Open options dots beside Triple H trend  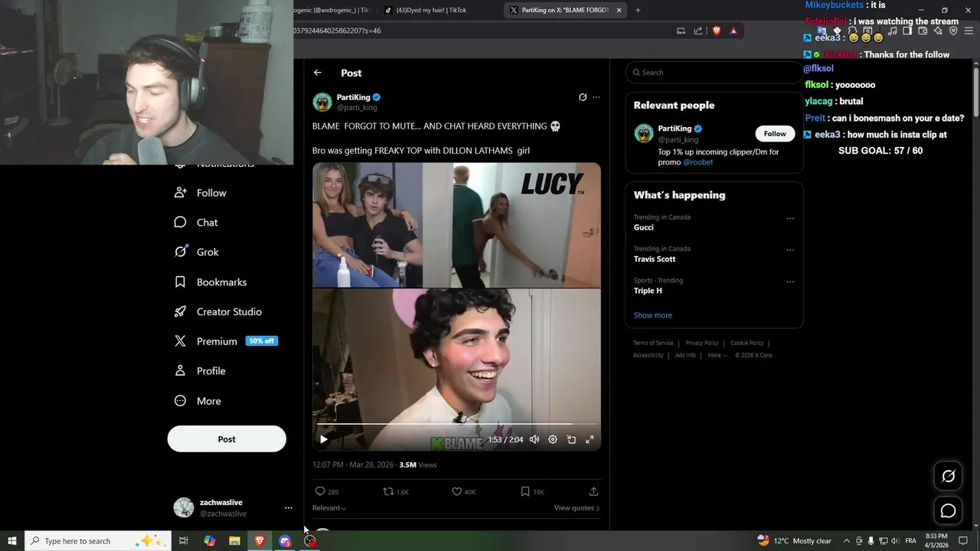(790, 282)
